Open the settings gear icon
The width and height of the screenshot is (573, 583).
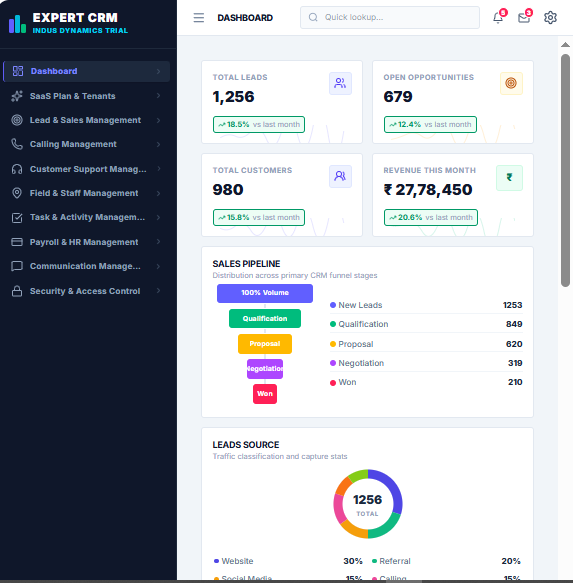click(x=550, y=17)
